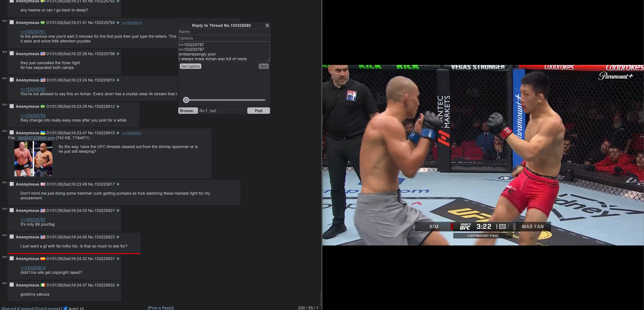Click the UK flag on post No.153225817

pyautogui.click(x=43, y=184)
